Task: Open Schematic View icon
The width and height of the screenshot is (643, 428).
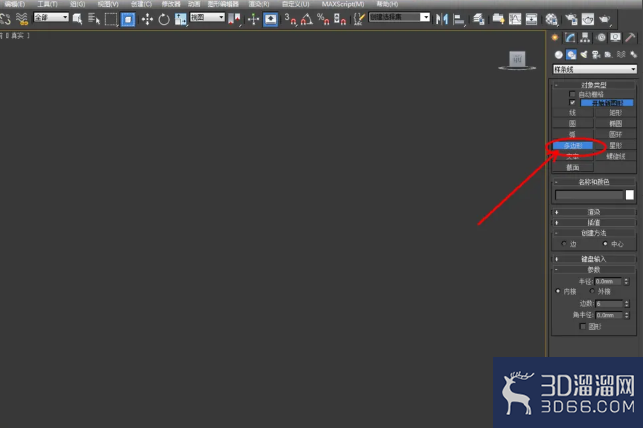Action: click(x=531, y=19)
